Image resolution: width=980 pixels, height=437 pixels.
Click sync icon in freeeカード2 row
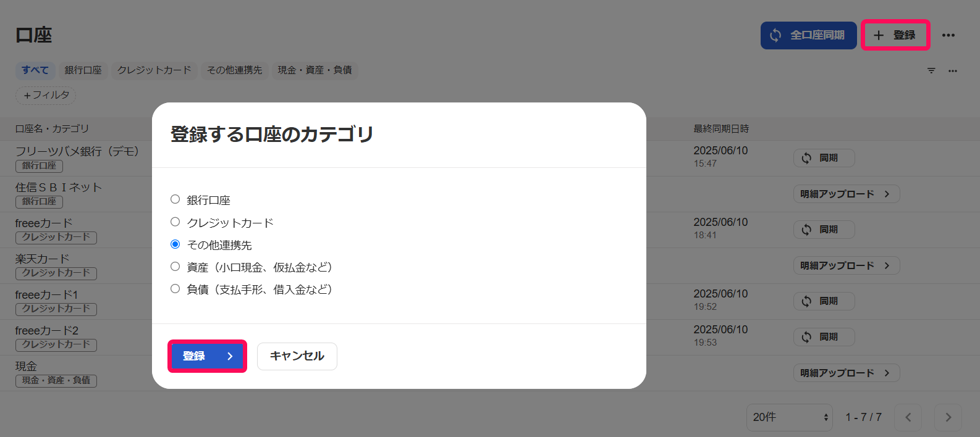point(806,337)
